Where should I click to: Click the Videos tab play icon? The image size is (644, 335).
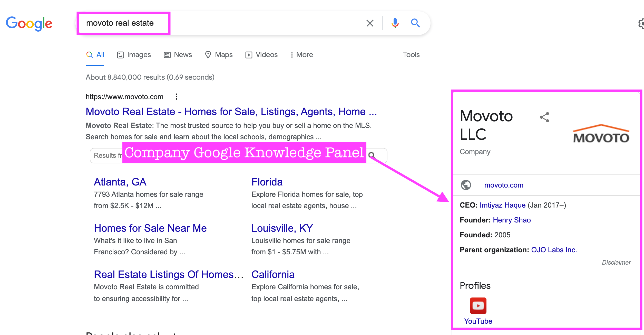click(249, 55)
